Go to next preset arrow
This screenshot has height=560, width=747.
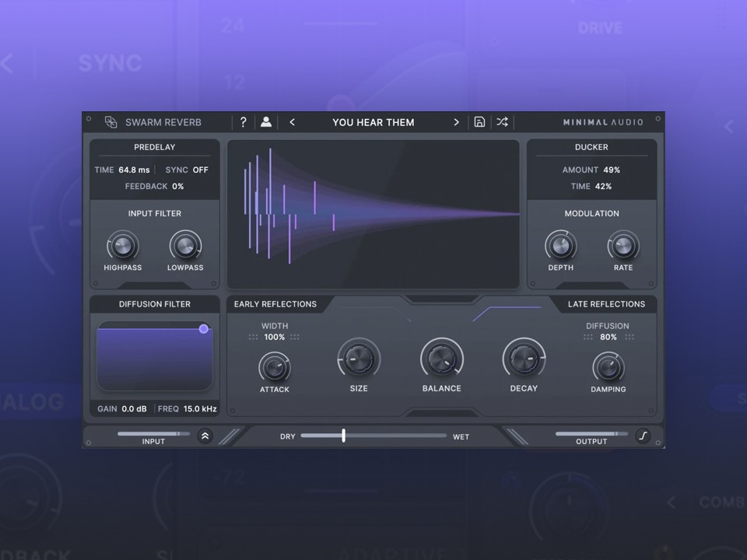[457, 122]
